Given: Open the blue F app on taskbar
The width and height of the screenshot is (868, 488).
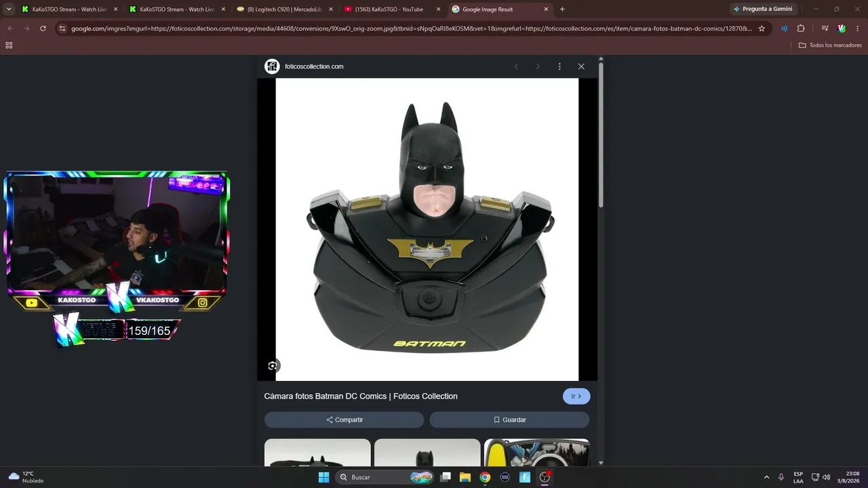Looking at the screenshot, I should point(525,477).
